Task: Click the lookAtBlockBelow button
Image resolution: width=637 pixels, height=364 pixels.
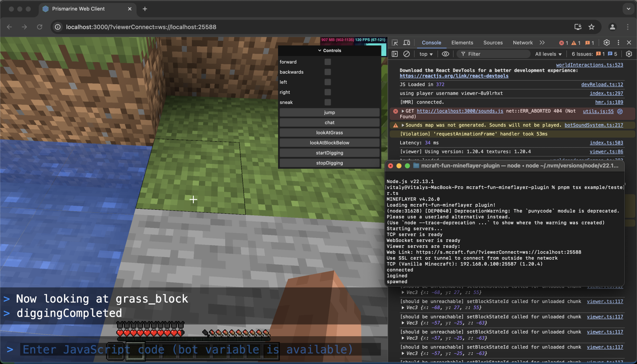Action: pyautogui.click(x=329, y=143)
